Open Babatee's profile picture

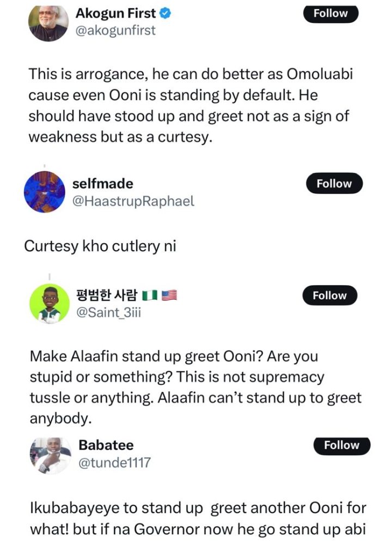point(50,455)
